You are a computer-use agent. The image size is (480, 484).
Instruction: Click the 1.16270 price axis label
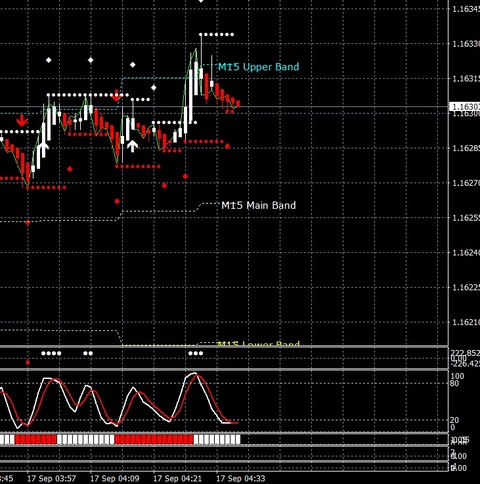(466, 183)
